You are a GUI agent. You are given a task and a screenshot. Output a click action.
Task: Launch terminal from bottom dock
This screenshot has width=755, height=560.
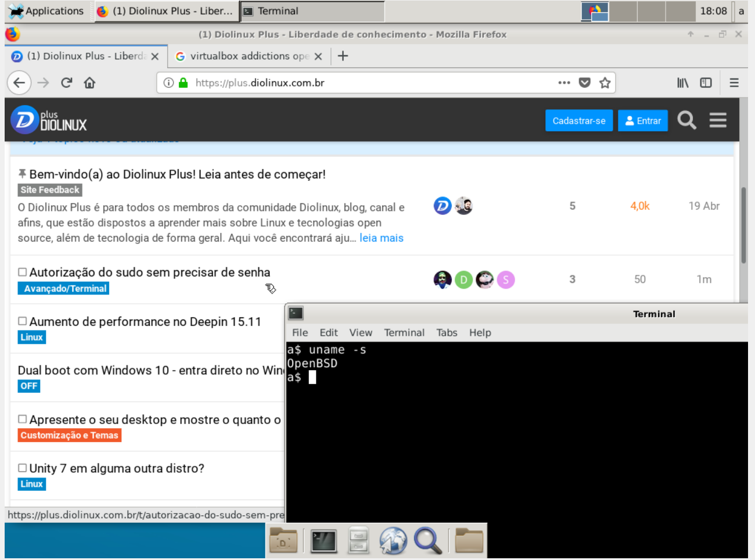tap(323, 541)
